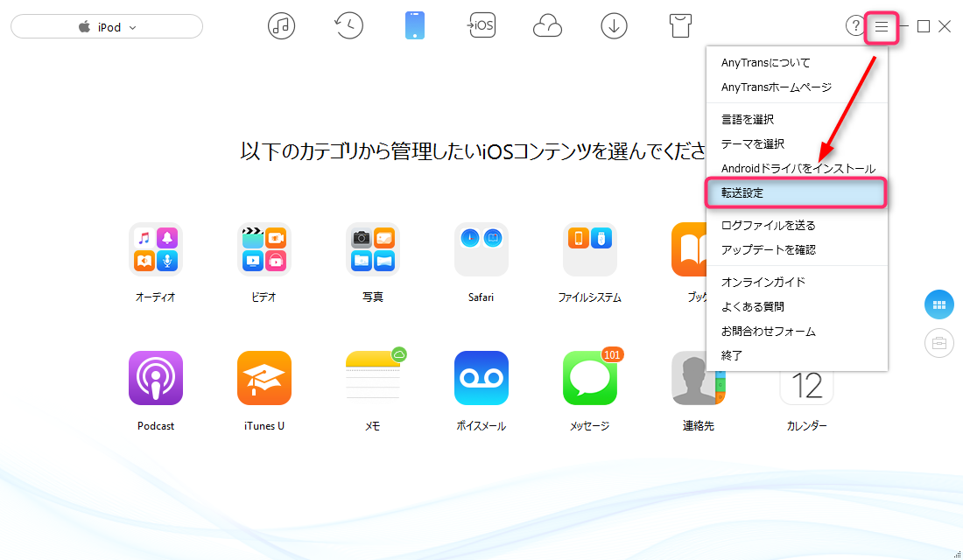Switch to the grid category view button
This screenshot has width=963, height=560.
pyautogui.click(x=939, y=305)
